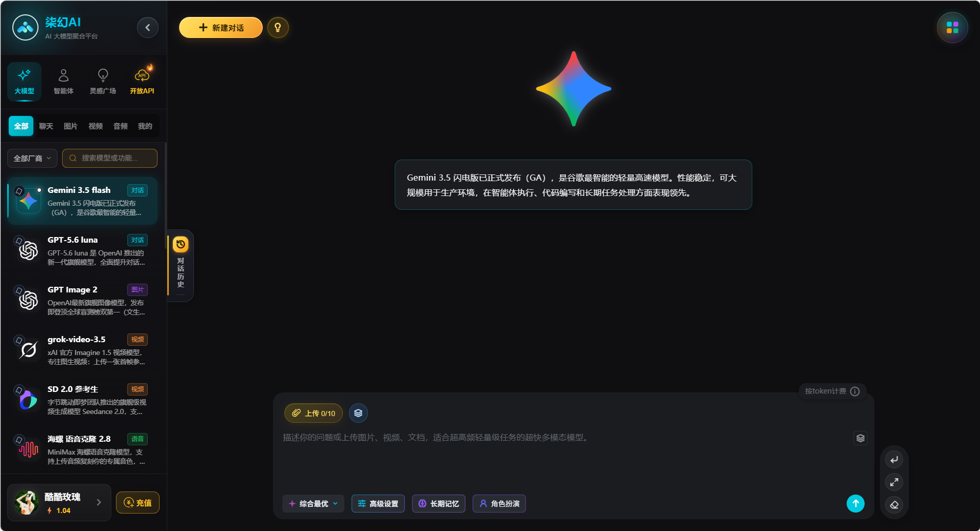The height and width of the screenshot is (531, 980).
Task: Click the GPT Image 2 OpenAI icon
Action: 29,301
